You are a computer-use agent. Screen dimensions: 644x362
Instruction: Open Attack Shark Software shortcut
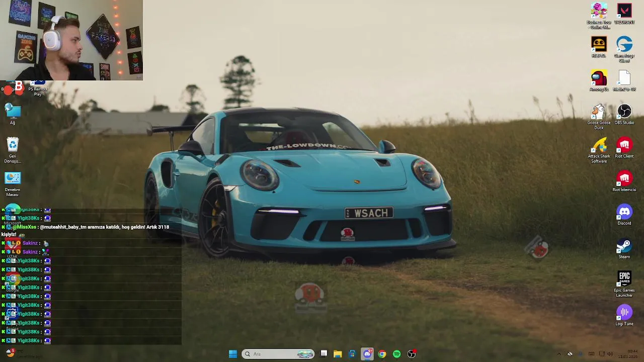(599, 150)
